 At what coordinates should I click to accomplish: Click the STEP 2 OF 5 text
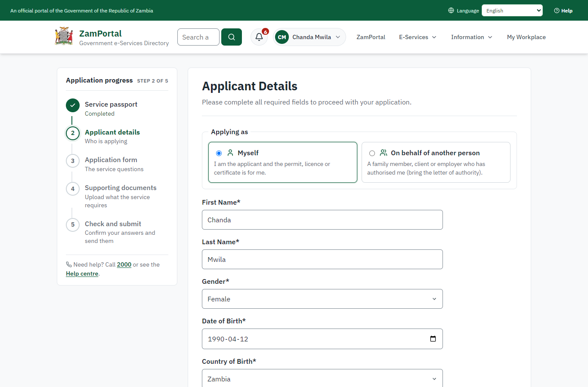pos(153,81)
